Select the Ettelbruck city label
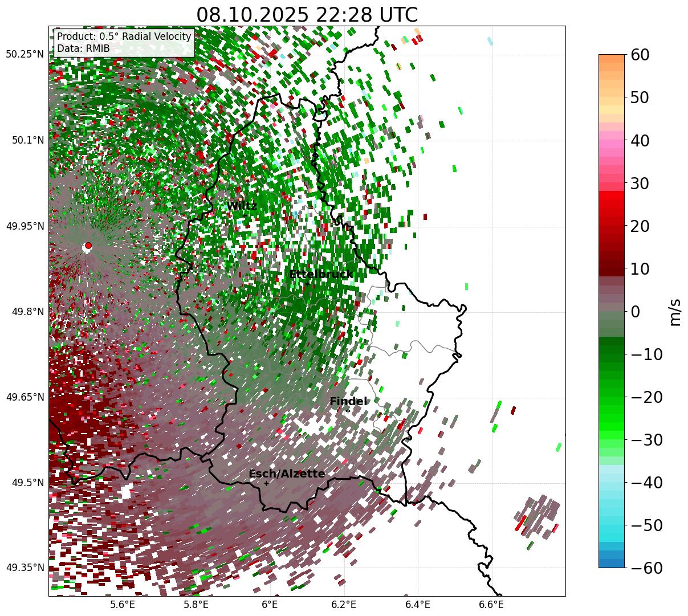 pos(321,275)
